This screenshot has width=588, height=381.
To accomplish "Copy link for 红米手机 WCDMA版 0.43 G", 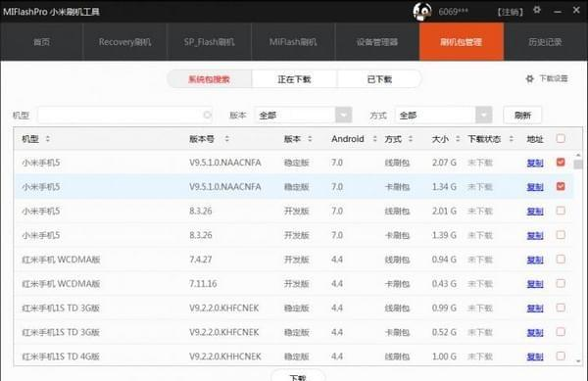I will click(535, 284).
